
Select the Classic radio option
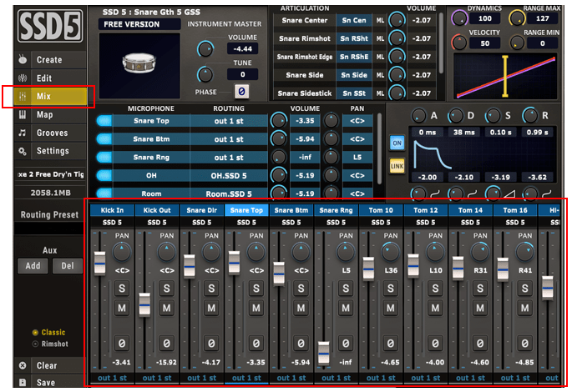(49, 332)
